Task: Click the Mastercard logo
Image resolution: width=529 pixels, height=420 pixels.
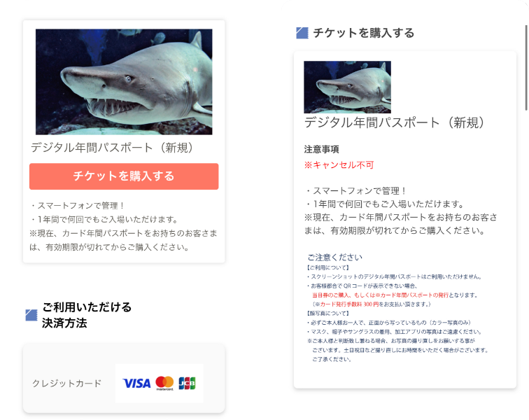Action: (164, 383)
